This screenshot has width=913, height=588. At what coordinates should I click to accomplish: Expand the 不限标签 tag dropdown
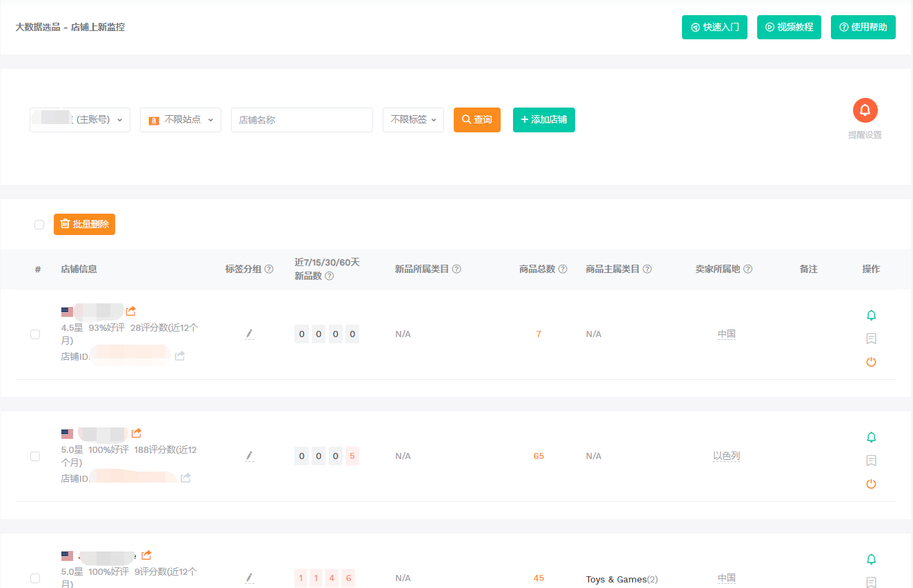pyautogui.click(x=413, y=120)
